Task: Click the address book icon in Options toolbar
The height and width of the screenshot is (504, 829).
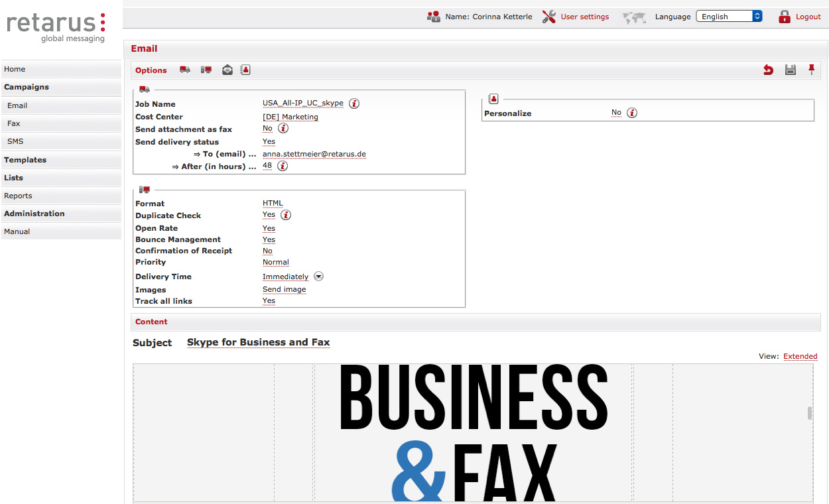Action: 245,70
